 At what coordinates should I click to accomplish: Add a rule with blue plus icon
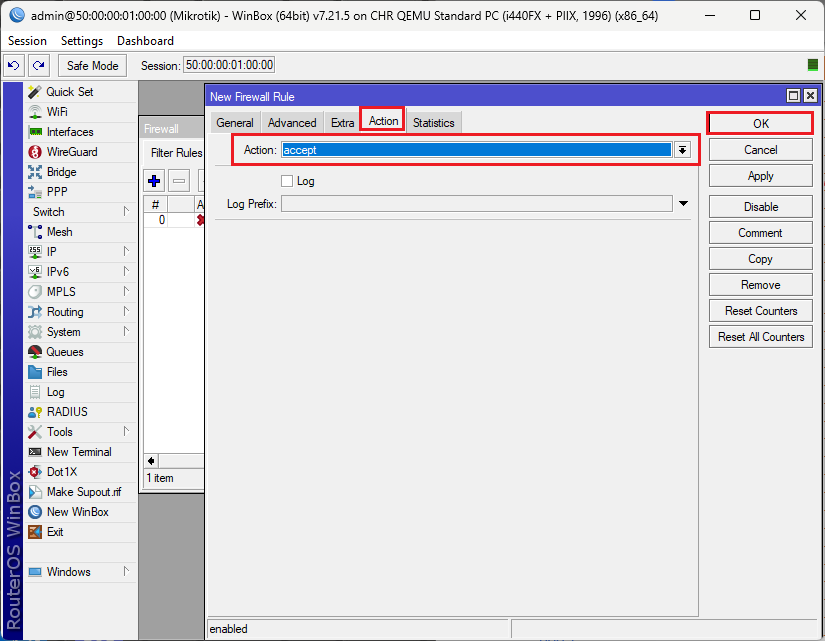[154, 182]
